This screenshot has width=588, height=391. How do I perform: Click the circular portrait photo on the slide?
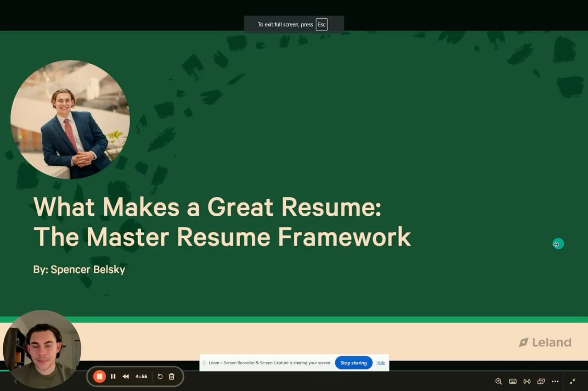pos(70,119)
